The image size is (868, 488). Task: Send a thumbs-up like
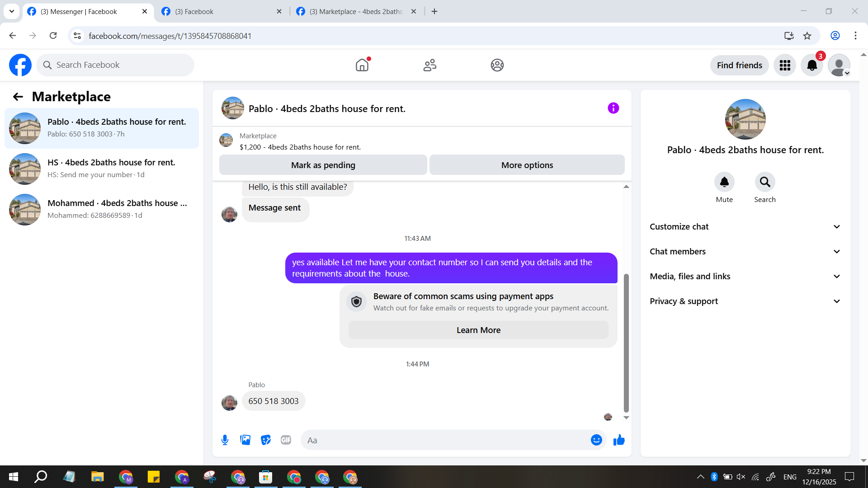point(619,440)
